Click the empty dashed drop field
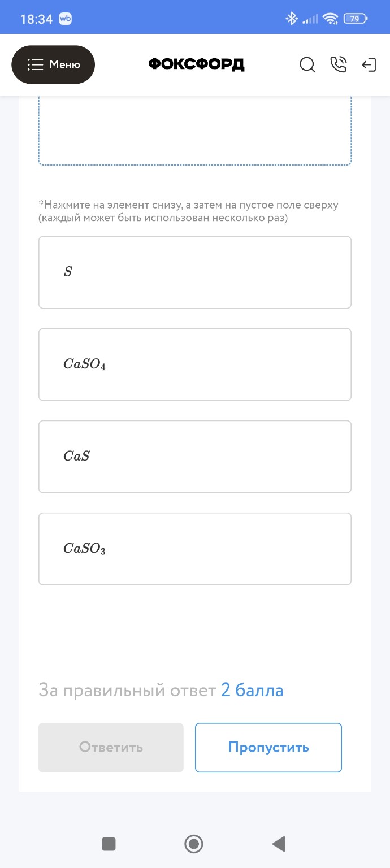The image size is (390, 868). (194, 131)
